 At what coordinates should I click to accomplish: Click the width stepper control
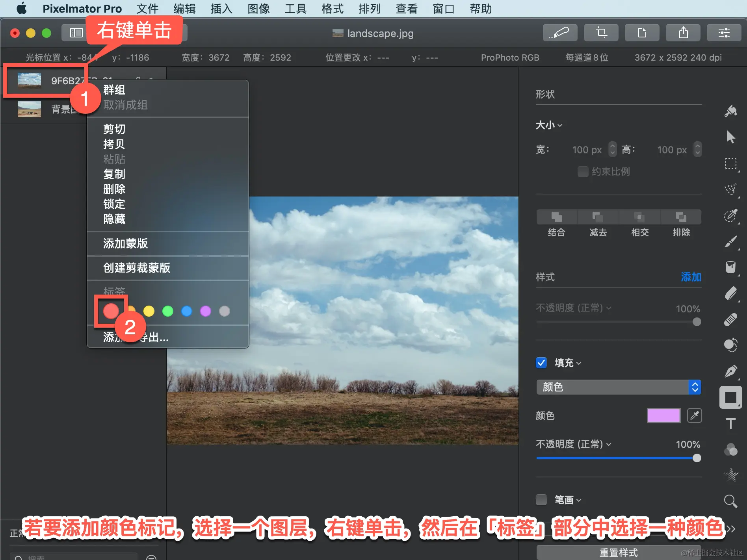point(612,149)
